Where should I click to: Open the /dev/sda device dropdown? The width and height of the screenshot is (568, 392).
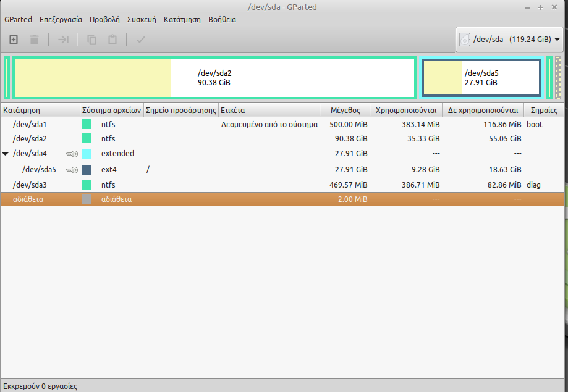[x=509, y=40]
